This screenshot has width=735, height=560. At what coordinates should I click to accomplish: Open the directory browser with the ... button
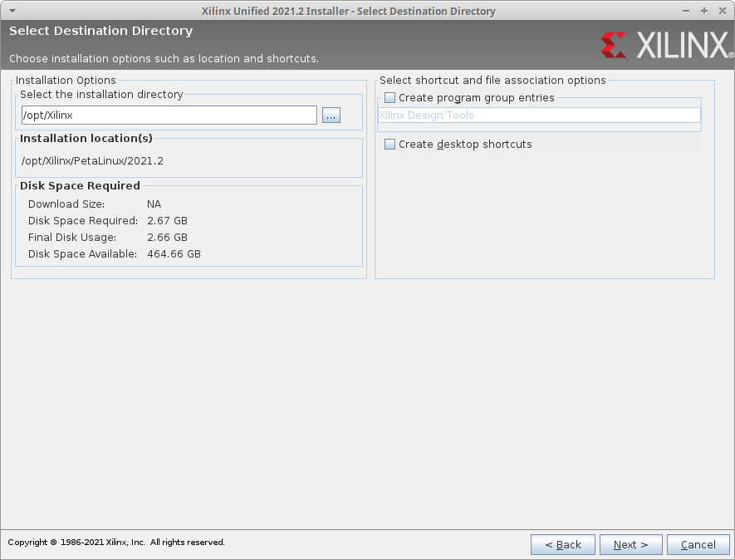(331, 115)
